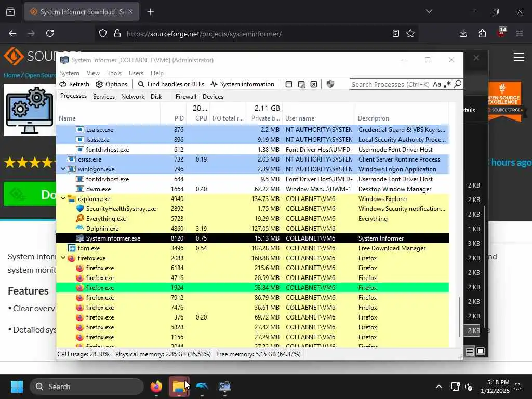
Task: Select the Find window and kill icon
Action: 314,84
